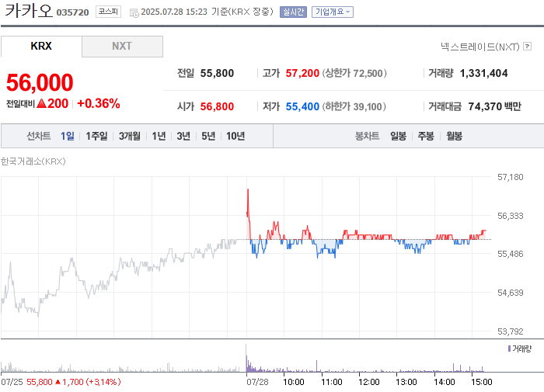Click the purple 거래량 legend marker
The height and width of the screenshot is (392, 544).
pos(509,349)
